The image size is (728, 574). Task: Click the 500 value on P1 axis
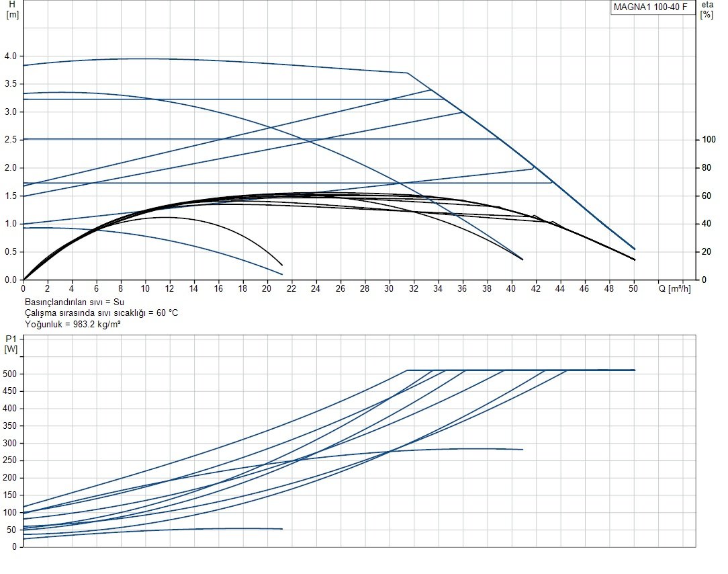[10, 374]
